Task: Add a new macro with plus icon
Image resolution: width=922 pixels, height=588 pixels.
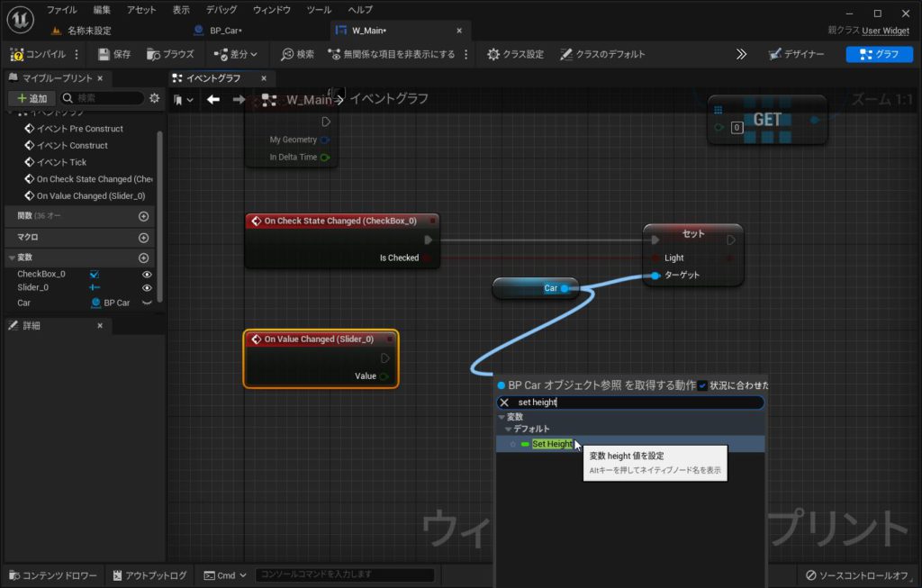Action: 143,238
